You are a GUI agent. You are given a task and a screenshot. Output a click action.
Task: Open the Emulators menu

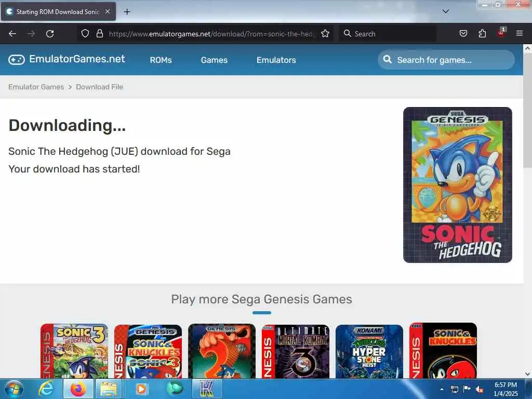coord(276,60)
